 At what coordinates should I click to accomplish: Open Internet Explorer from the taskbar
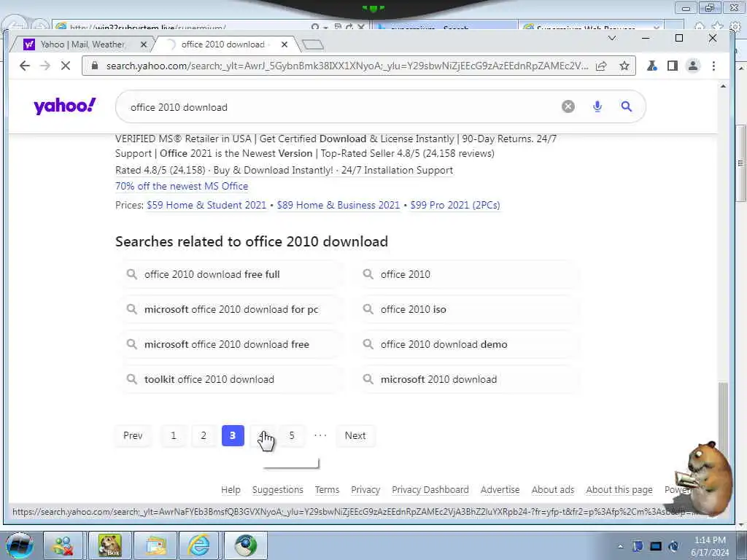click(198, 545)
